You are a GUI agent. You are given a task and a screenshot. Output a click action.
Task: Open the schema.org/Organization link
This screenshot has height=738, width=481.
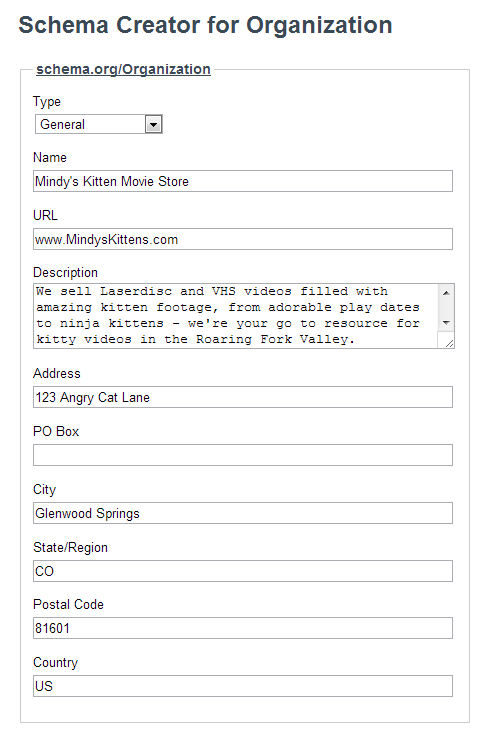(x=123, y=69)
